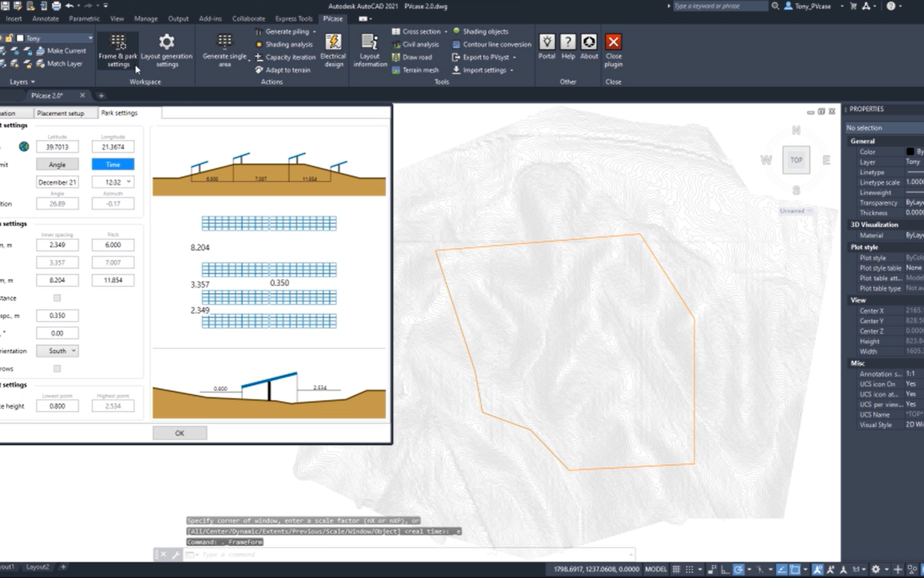The width and height of the screenshot is (924, 578).
Task: Toggle the Time limit mode in Park settings
Action: pyautogui.click(x=113, y=164)
